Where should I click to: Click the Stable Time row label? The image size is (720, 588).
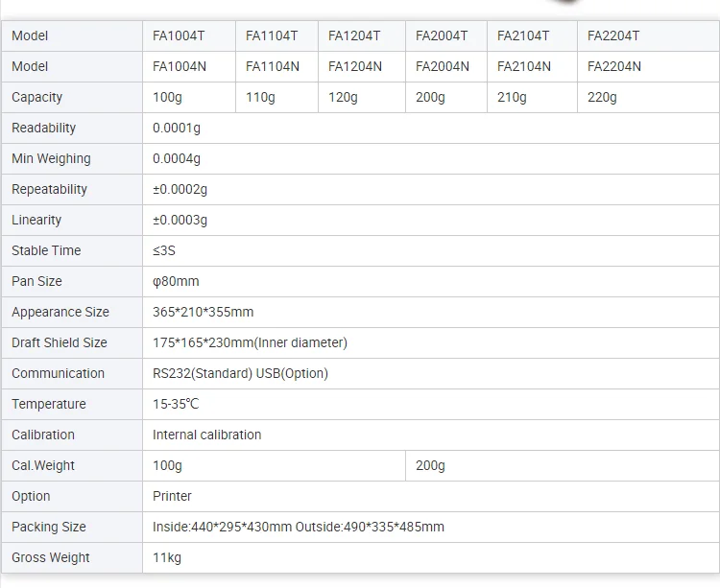(x=46, y=250)
